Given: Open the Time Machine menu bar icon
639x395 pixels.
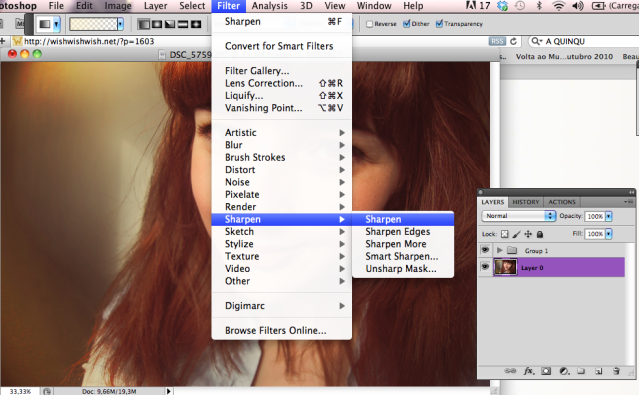Looking at the screenshot, I should (x=520, y=6).
